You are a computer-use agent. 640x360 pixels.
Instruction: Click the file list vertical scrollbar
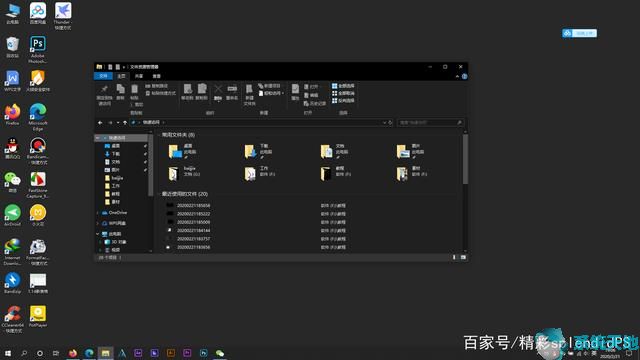[x=465, y=159]
